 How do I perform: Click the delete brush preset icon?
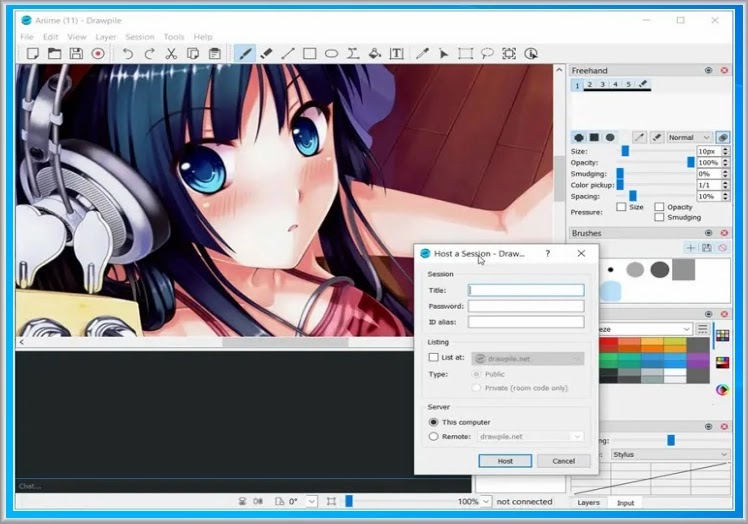tap(723, 247)
